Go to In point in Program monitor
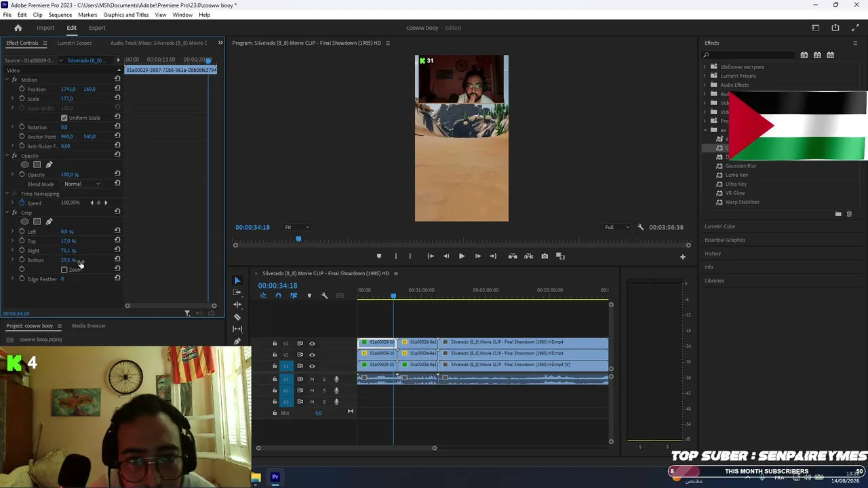Viewport: 868px width, 488px height. pos(431,256)
